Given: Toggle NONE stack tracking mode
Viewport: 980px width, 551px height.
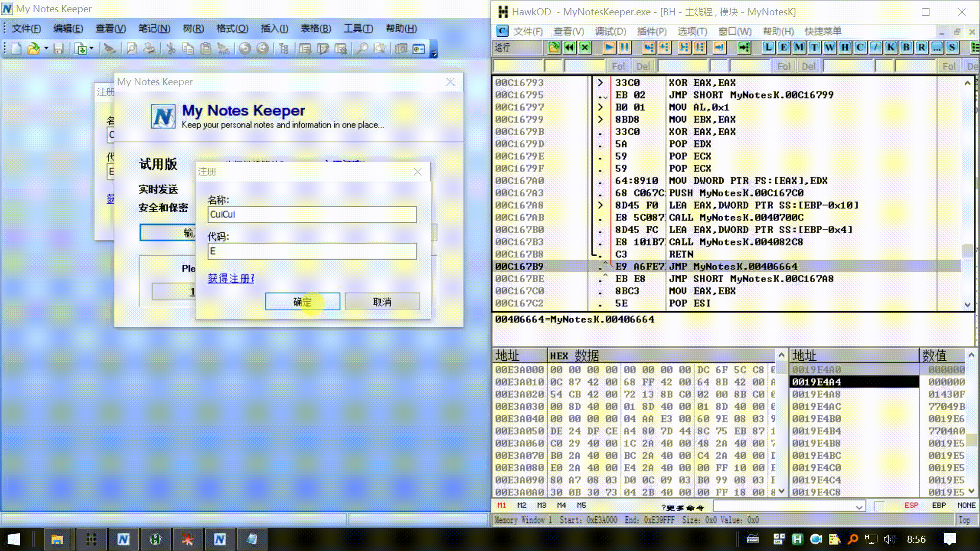Looking at the screenshot, I should [966, 506].
